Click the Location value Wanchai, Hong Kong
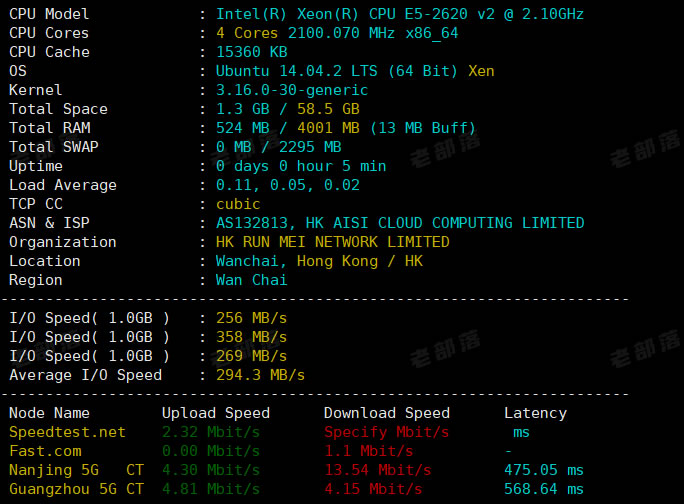This screenshot has height=504, width=684. (319, 261)
